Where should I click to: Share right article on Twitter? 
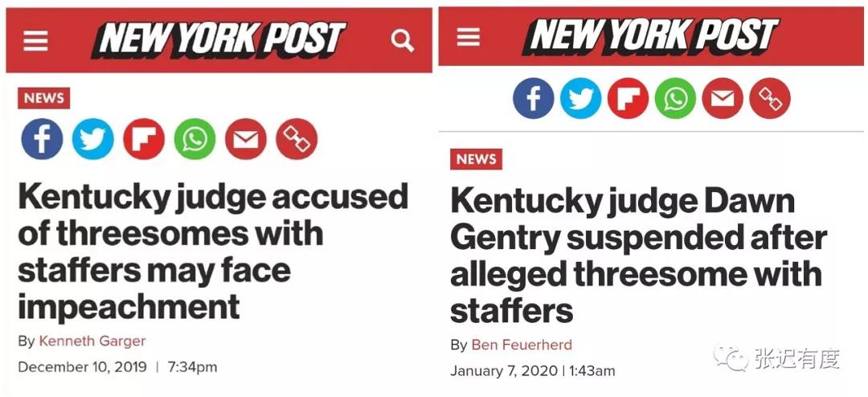pos(581,99)
